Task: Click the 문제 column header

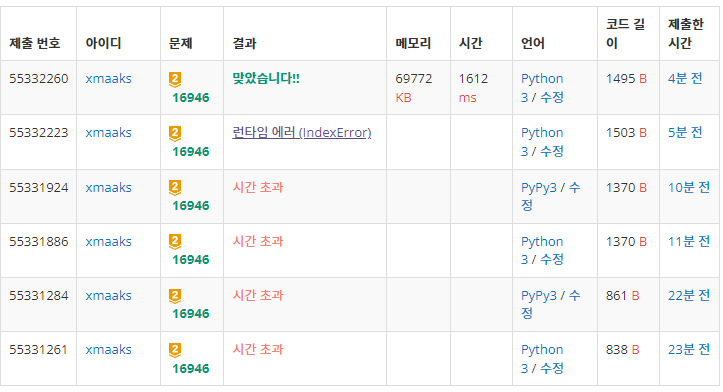Action: tap(180, 43)
